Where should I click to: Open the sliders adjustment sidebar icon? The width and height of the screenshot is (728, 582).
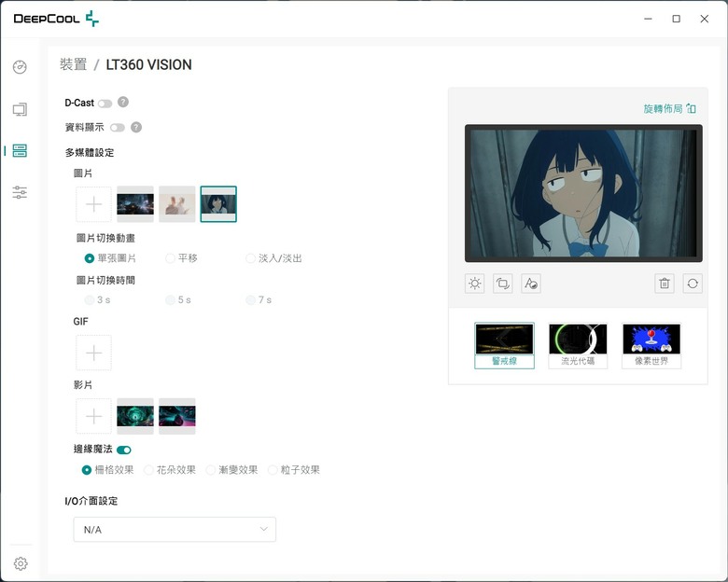(20, 192)
